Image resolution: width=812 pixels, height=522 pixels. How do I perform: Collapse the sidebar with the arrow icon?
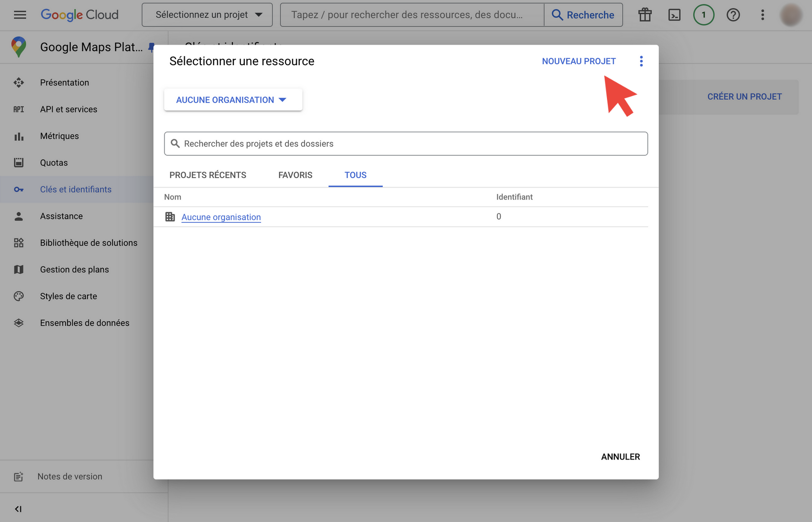(x=18, y=509)
